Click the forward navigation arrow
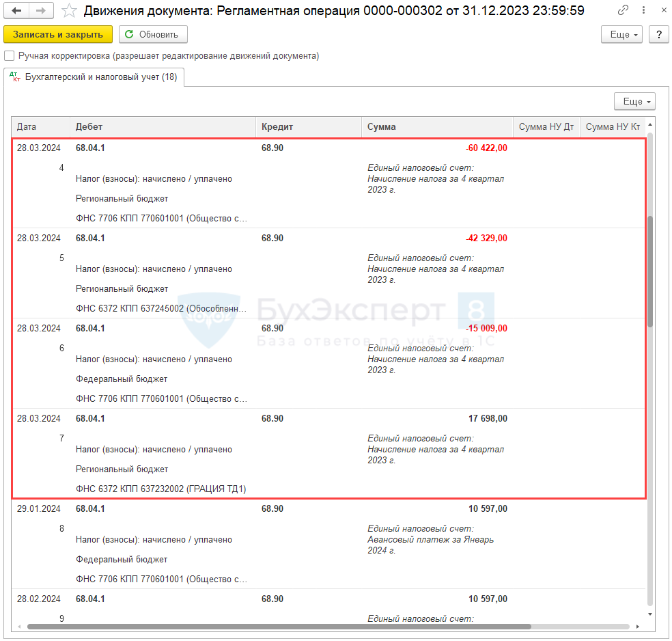 tap(40, 11)
